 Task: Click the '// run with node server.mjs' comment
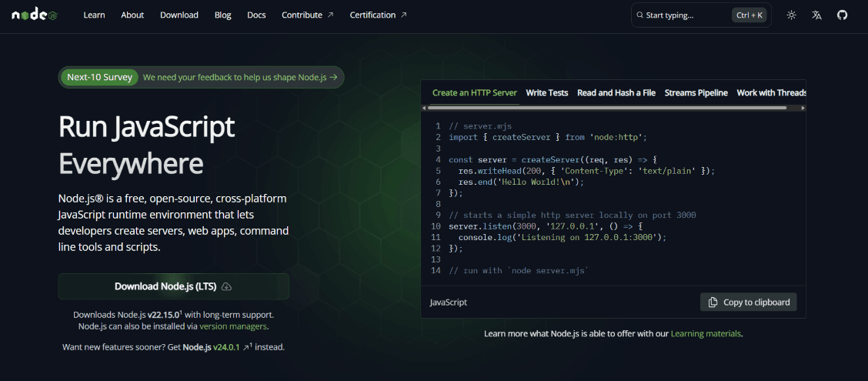(518, 271)
